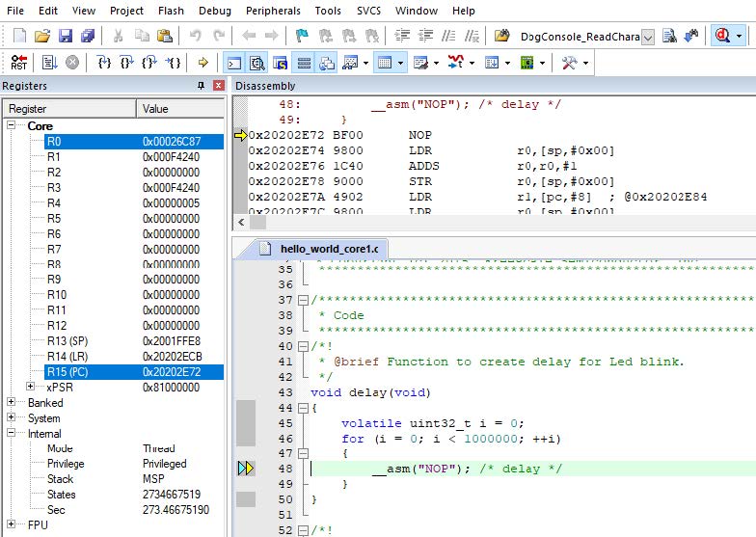Screen dimensions: 756x537
Task: Click Run to Cursor Line icon
Action: coord(174,63)
